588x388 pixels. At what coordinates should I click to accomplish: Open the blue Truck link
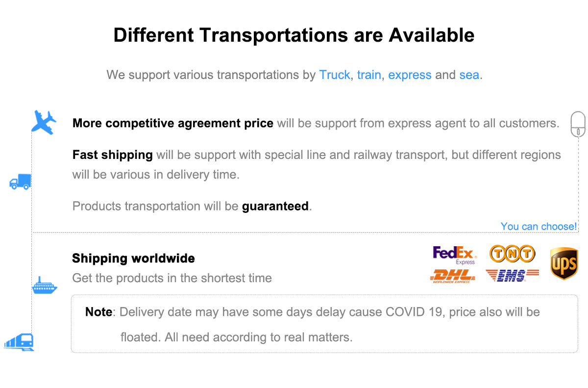[x=335, y=75]
